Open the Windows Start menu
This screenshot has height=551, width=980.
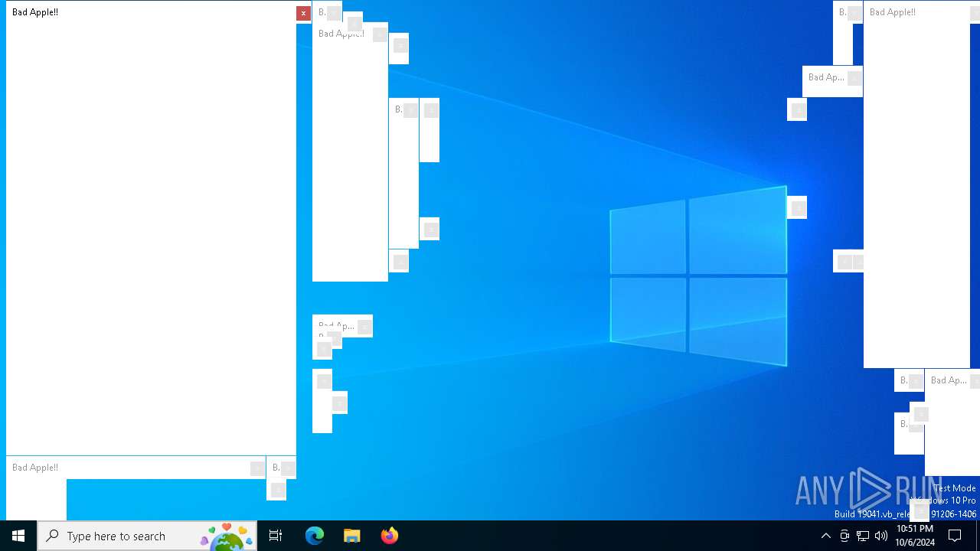[x=18, y=536]
